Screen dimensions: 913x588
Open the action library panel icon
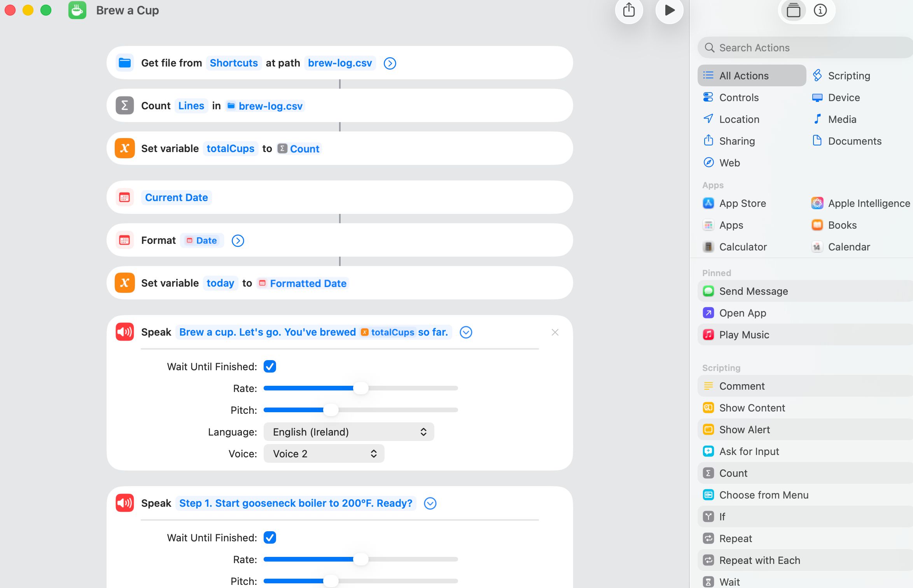tap(793, 10)
